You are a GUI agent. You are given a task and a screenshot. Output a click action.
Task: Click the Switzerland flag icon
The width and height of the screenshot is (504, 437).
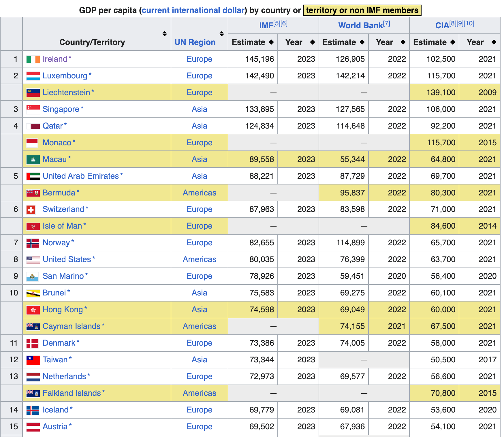(x=31, y=210)
